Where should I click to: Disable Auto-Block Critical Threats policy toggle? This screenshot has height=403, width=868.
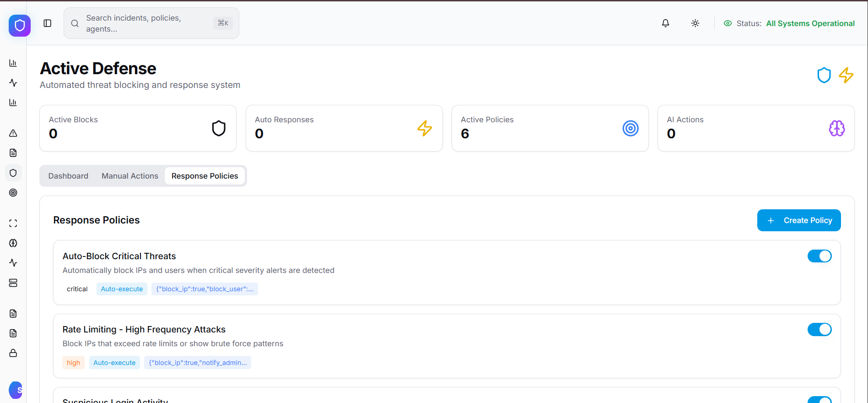(819, 256)
